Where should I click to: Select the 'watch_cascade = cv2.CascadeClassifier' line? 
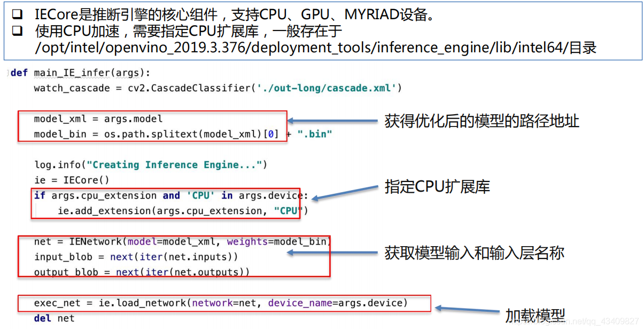[x=218, y=88]
